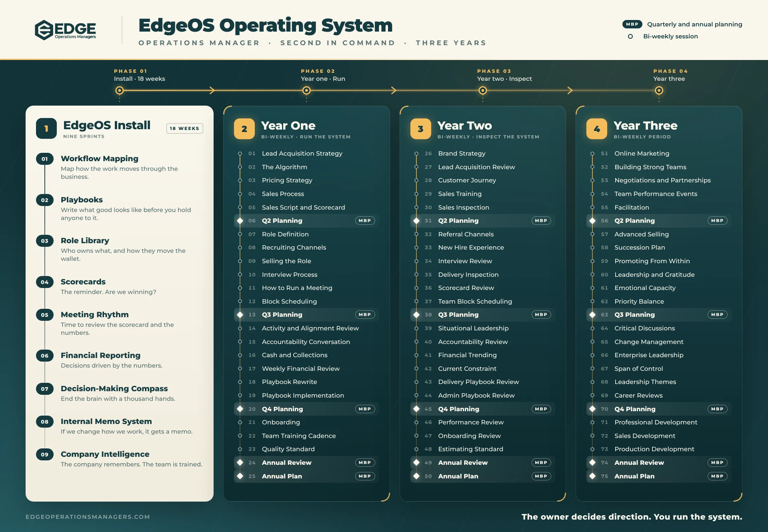Open session 26 Brand Strategy
This screenshot has height=532, width=768.
483,154
